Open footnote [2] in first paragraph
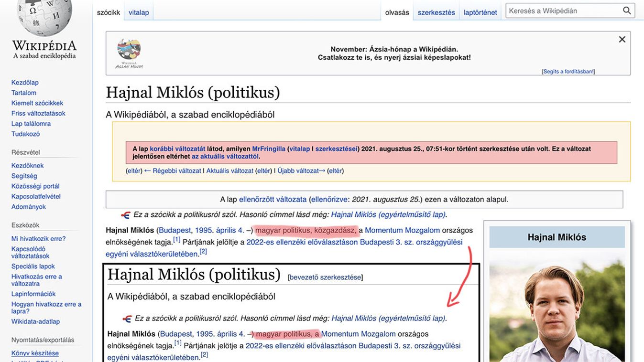This screenshot has height=362, width=644. 203,251
